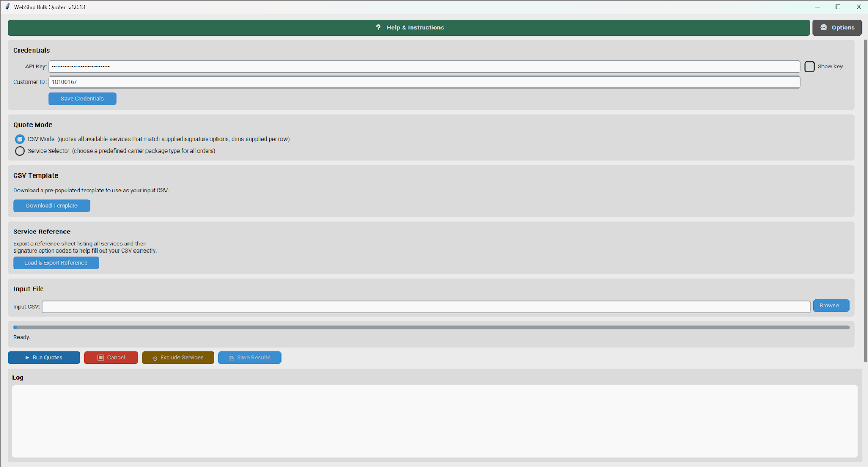Click the Options gear icon
868x467 pixels.
(824, 28)
